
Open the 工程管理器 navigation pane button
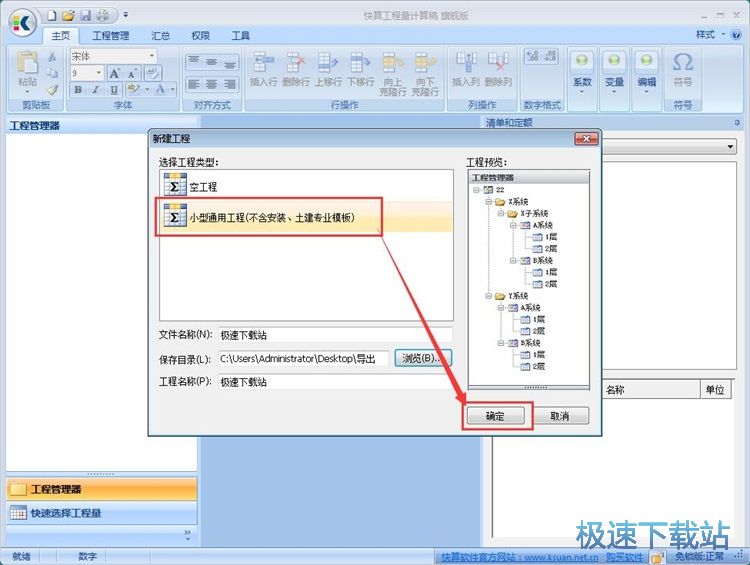[x=101, y=489]
